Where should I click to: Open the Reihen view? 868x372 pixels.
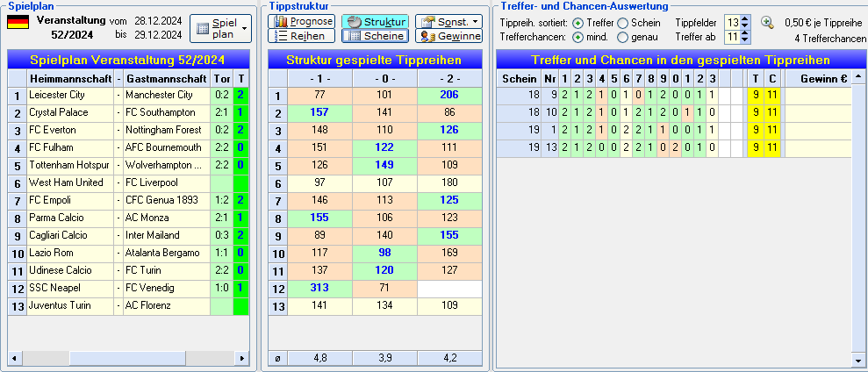pyautogui.click(x=302, y=36)
